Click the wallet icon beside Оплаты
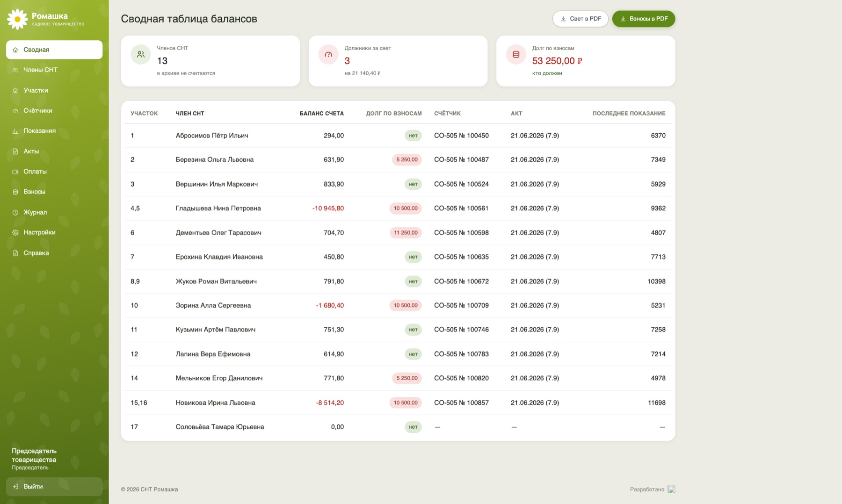The image size is (842, 504). 15,172
